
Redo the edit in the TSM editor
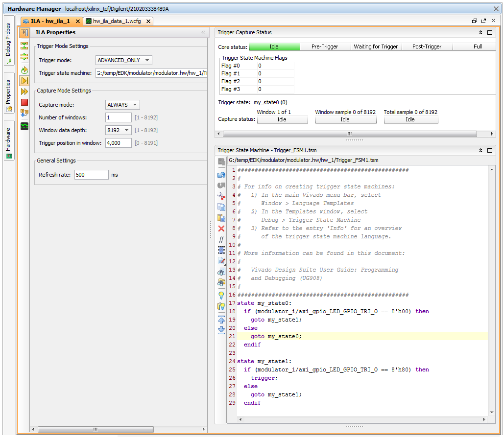[x=221, y=185]
